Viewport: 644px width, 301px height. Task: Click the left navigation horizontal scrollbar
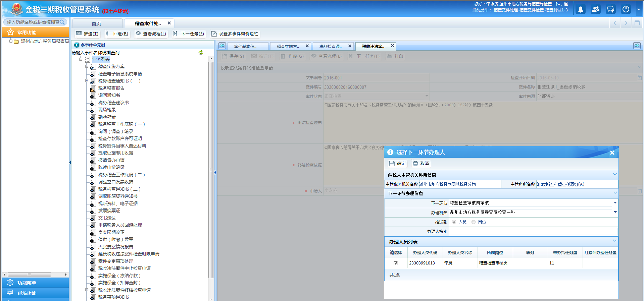point(29,275)
